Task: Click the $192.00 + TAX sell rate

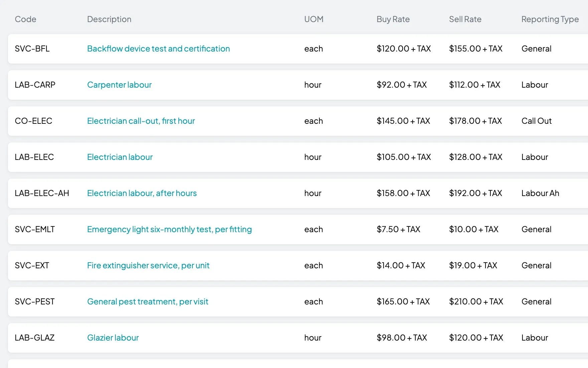Action: point(475,193)
